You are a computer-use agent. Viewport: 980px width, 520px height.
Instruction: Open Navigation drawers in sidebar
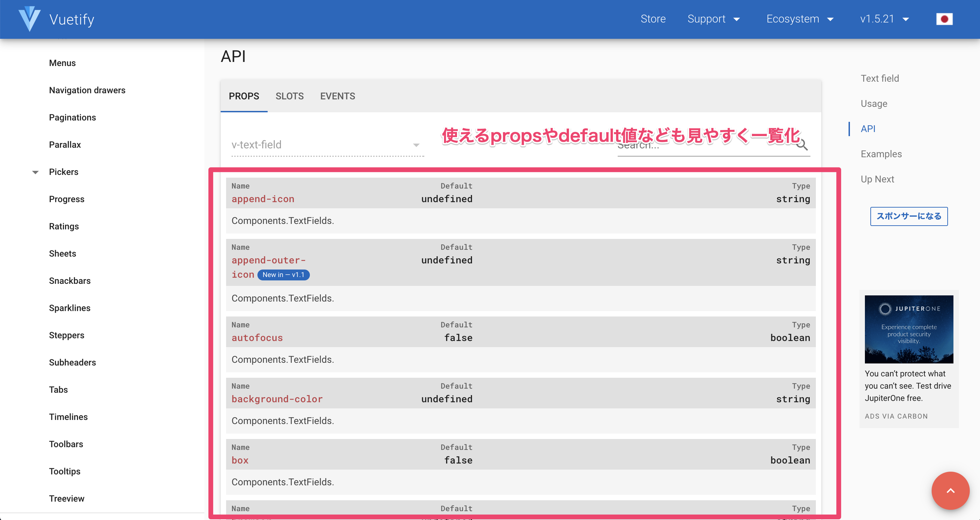[x=87, y=90]
